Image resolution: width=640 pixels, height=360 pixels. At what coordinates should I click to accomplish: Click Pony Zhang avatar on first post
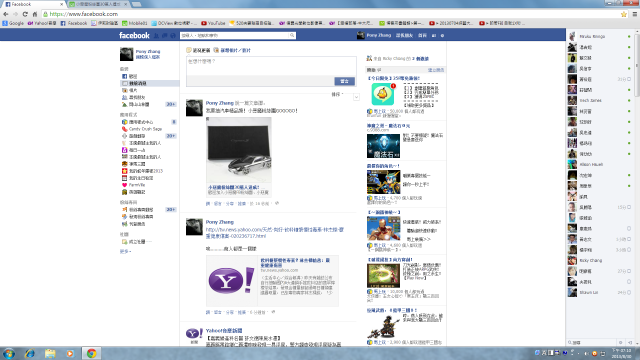(x=194, y=108)
